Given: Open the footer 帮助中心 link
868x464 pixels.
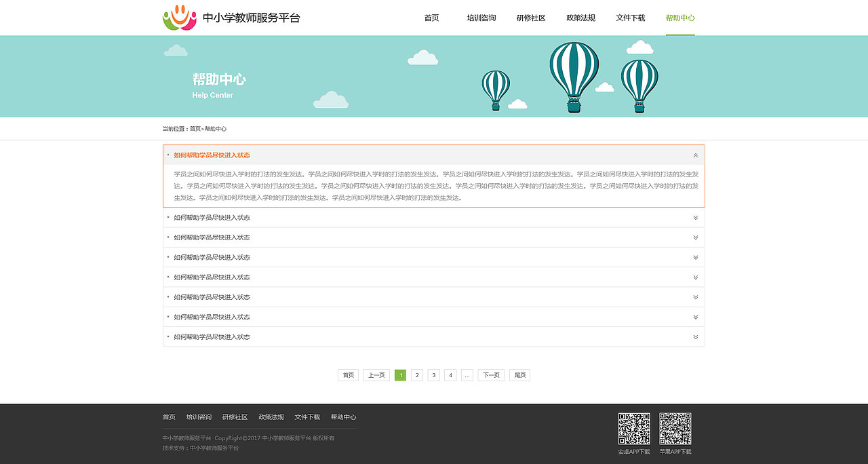Looking at the screenshot, I should (344, 417).
